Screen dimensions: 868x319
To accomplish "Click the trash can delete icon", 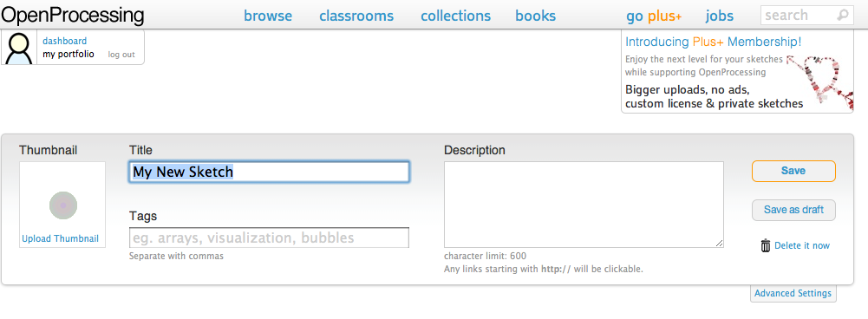I will point(766,245).
